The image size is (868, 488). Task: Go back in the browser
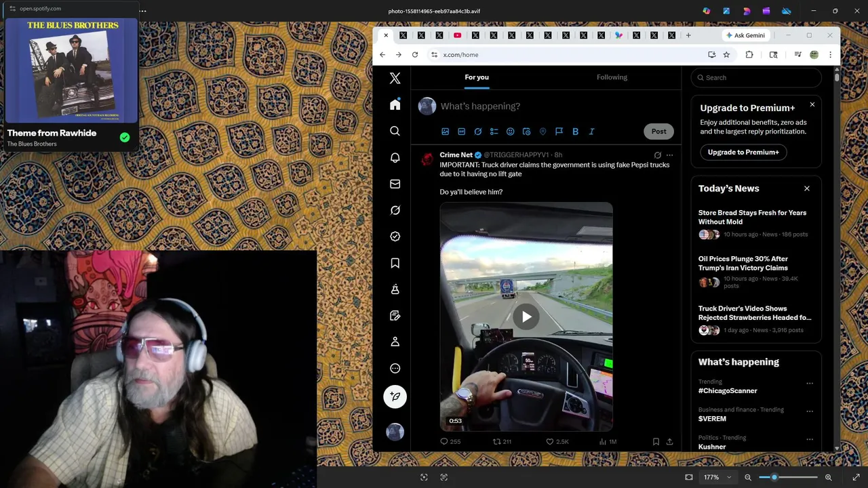(x=382, y=55)
